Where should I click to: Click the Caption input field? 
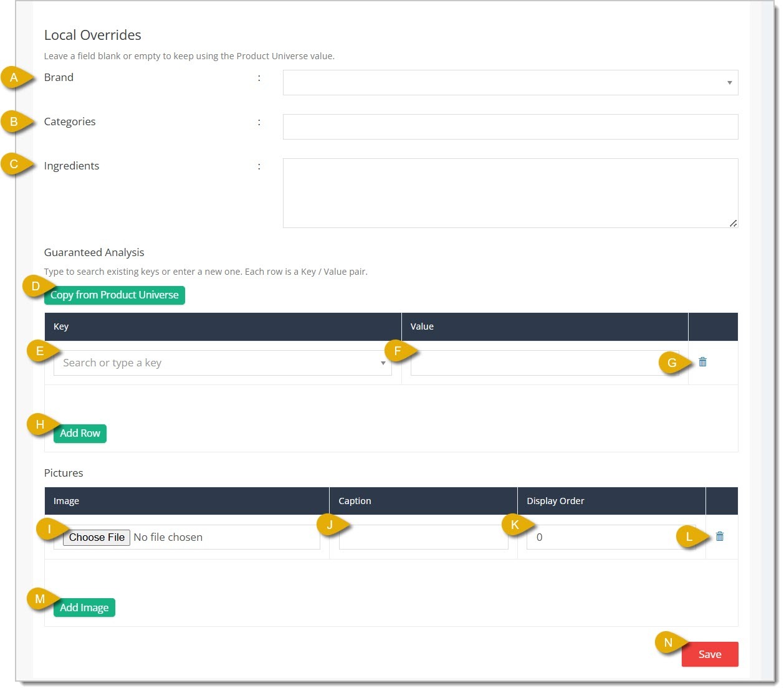(x=423, y=537)
